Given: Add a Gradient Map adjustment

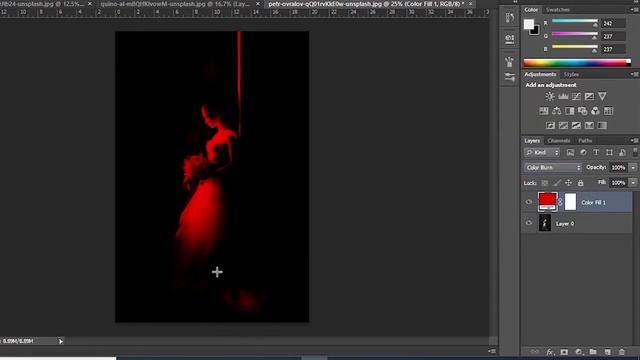Looking at the screenshot, I should click(x=602, y=125).
